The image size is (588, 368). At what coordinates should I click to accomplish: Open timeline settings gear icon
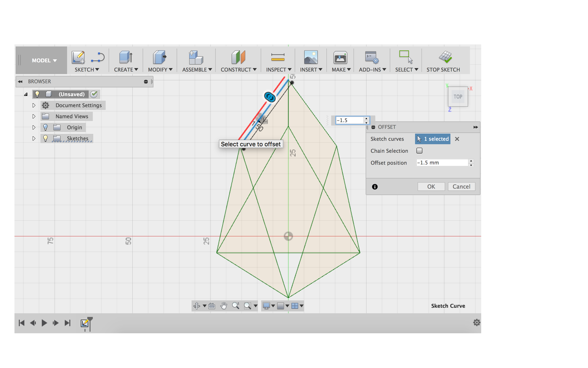tap(476, 322)
